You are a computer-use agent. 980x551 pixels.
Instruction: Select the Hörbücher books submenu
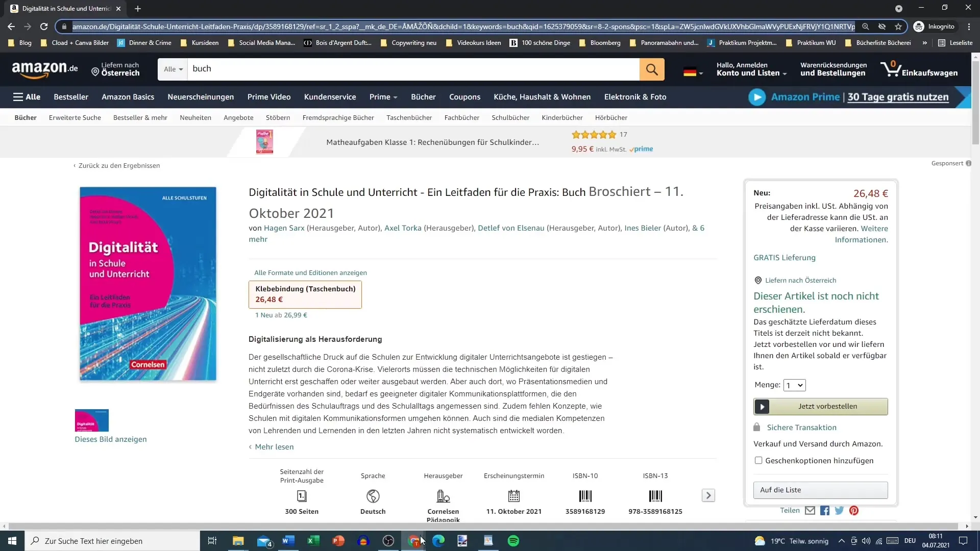[x=611, y=118]
